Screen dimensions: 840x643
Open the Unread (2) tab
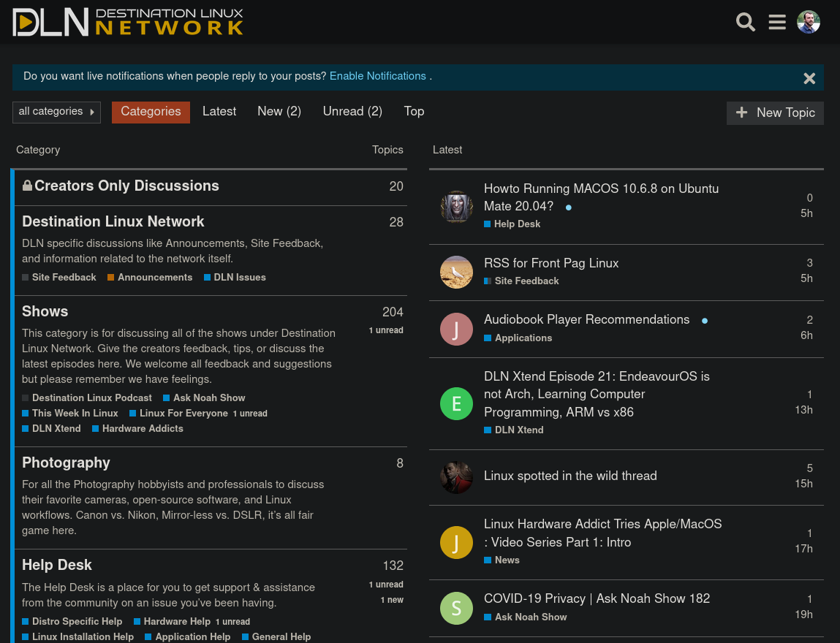pyautogui.click(x=352, y=111)
